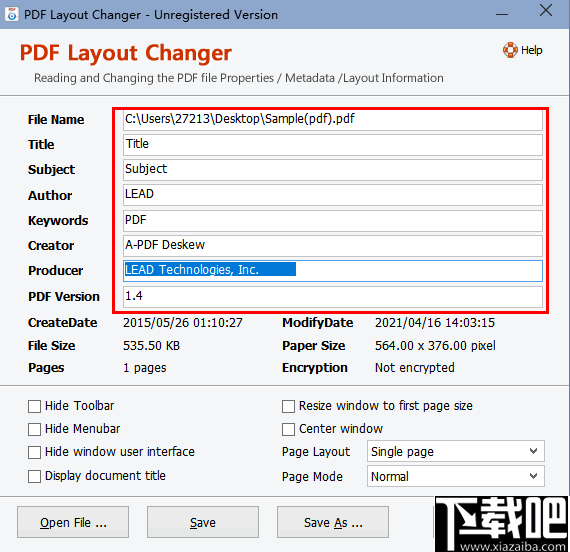This screenshot has width=570, height=552.
Task: Click the Pages value 1 pages
Action: [x=145, y=368]
